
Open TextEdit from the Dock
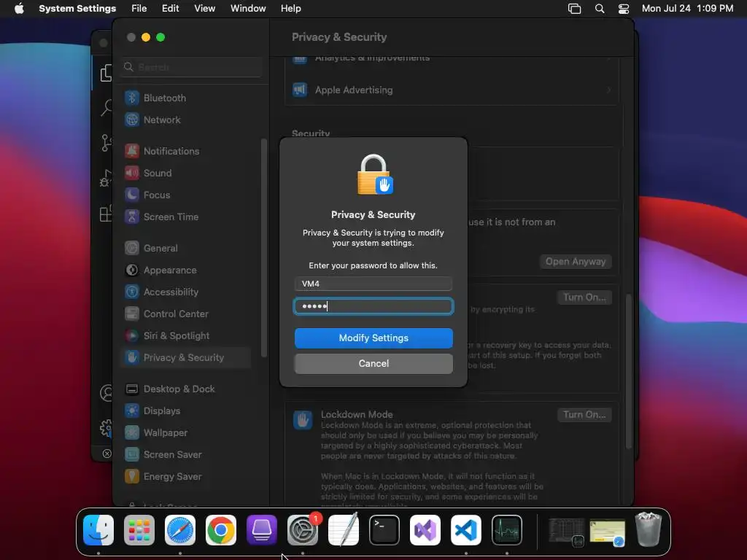(344, 530)
